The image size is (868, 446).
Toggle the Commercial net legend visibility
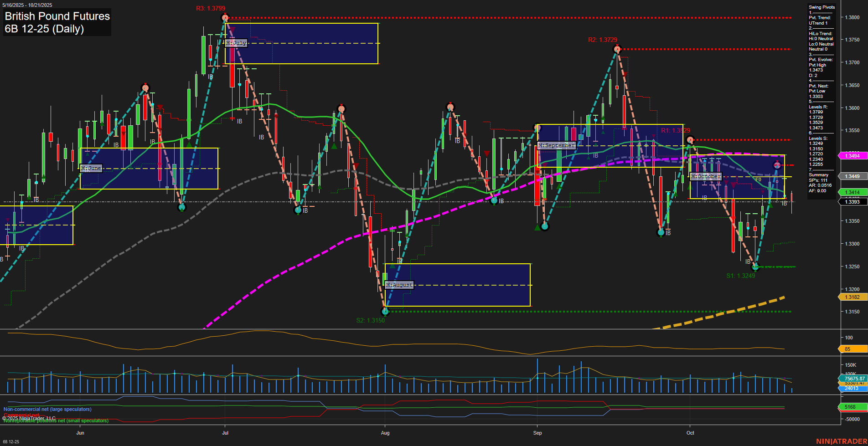pyautogui.click(x=21, y=415)
